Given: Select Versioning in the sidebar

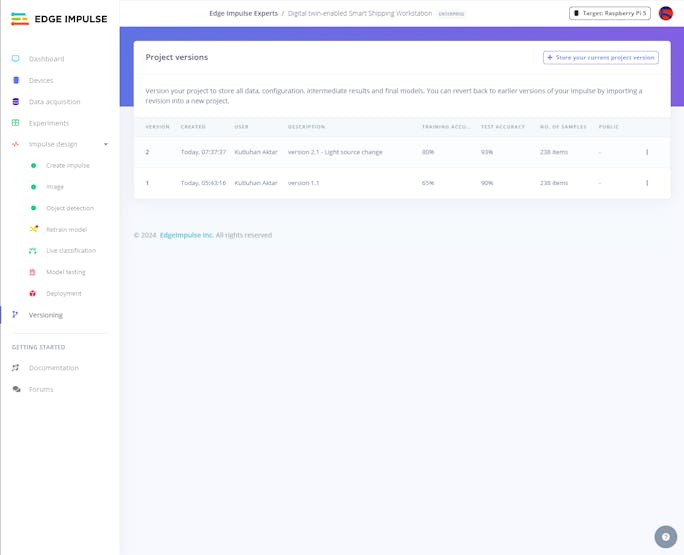Looking at the screenshot, I should click(45, 315).
